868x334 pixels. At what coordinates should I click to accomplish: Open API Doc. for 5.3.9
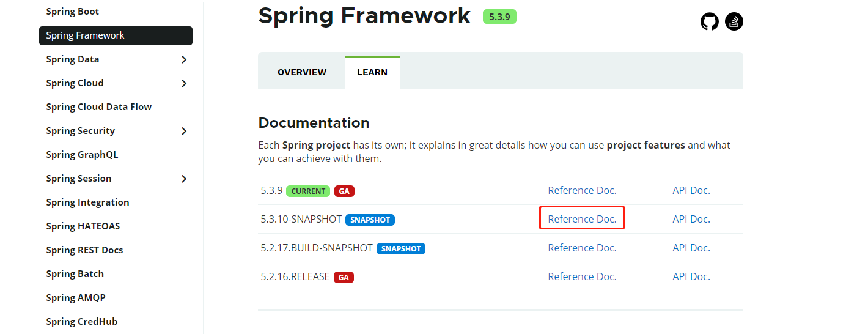pos(691,190)
